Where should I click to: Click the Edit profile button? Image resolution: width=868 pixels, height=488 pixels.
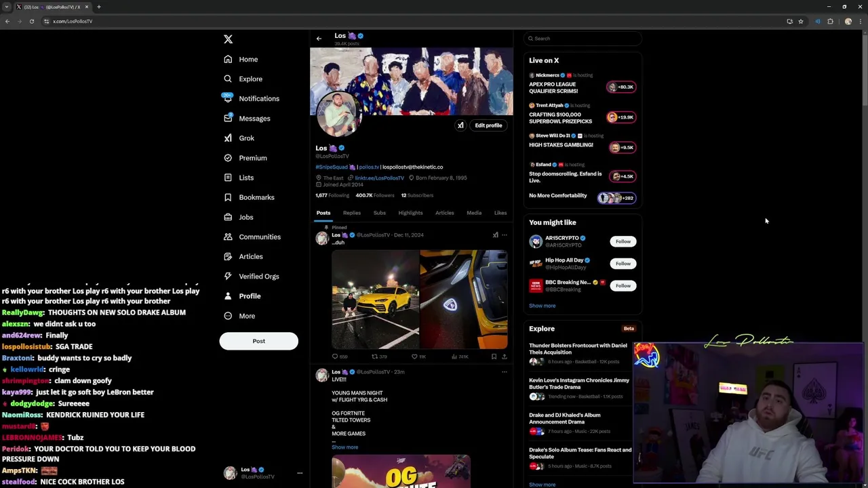tap(488, 125)
